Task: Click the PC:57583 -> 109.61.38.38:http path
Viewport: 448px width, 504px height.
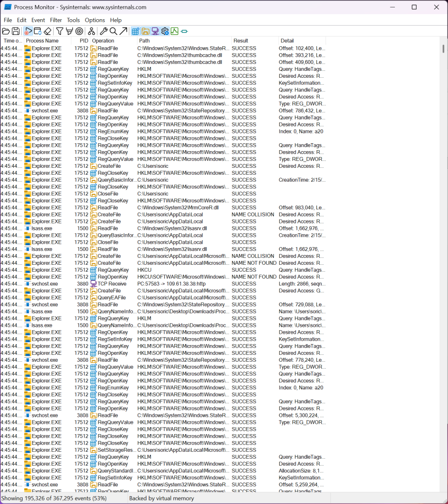Action: pos(171,284)
